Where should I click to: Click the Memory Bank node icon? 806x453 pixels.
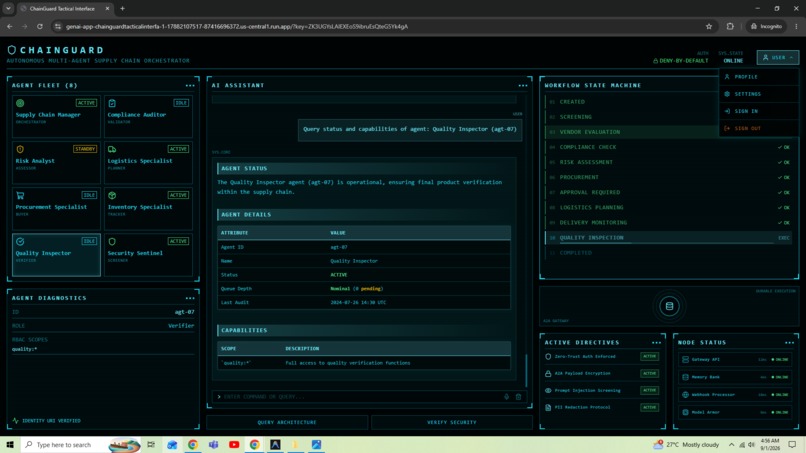(x=685, y=377)
